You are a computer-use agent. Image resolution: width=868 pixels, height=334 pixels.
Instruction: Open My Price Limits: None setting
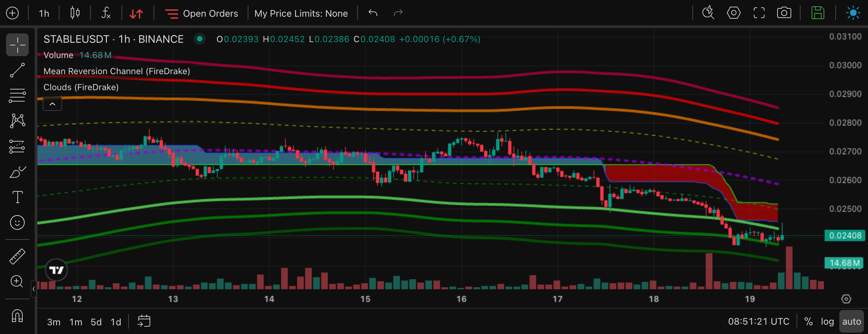point(301,13)
